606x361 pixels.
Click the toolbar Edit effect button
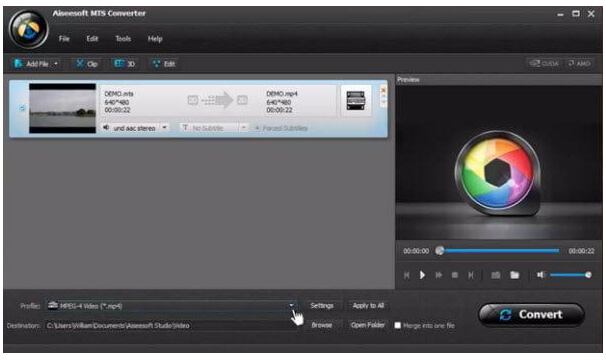pyautogui.click(x=164, y=64)
